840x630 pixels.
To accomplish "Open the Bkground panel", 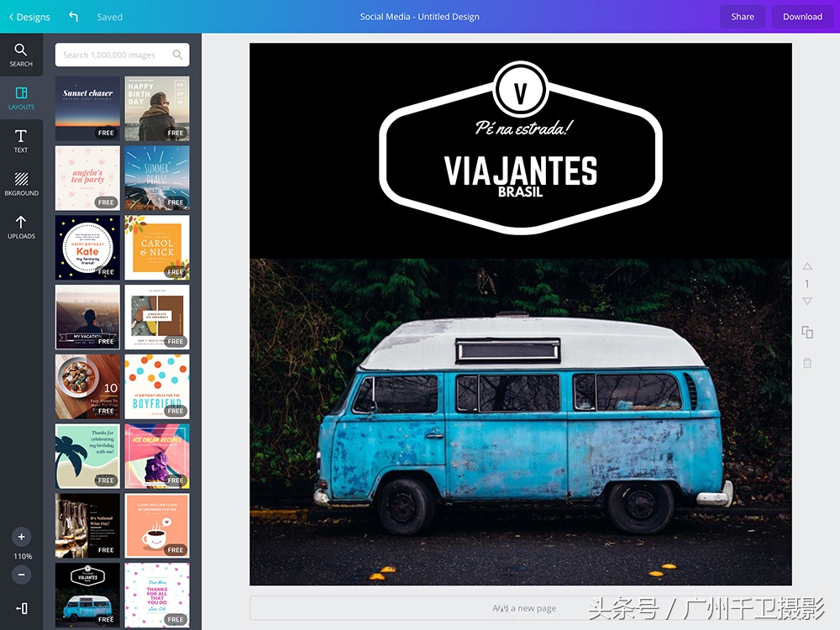I will tap(21, 184).
